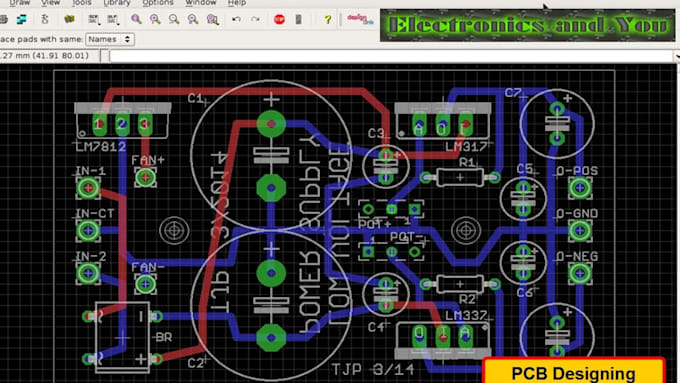Click the 'TJP 3/14' silkscreen text
680x383 pixels.
(373, 370)
